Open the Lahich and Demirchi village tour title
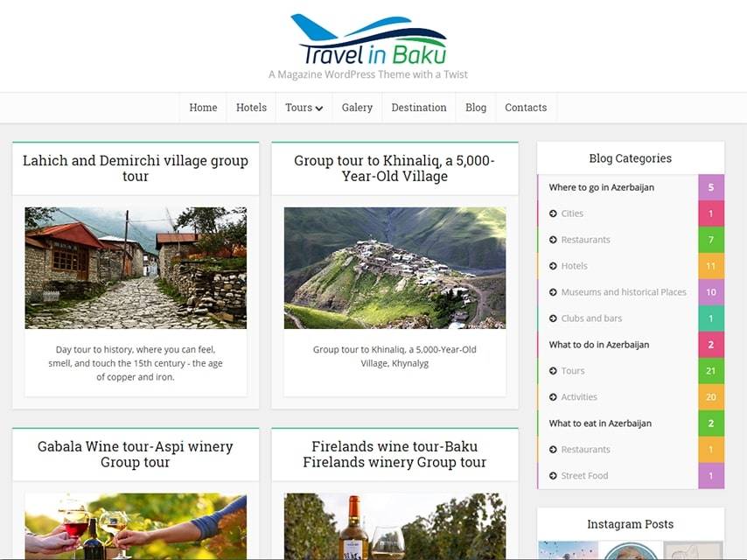The width and height of the screenshot is (747, 560). tap(136, 168)
